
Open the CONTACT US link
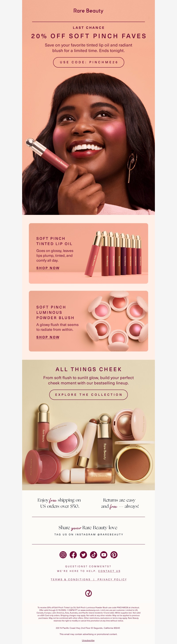[109, 571]
